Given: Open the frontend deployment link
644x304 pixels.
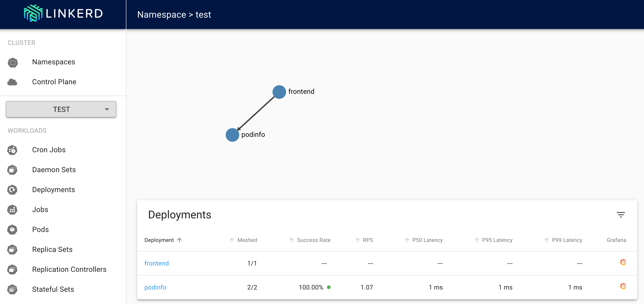Looking at the screenshot, I should click(x=156, y=263).
